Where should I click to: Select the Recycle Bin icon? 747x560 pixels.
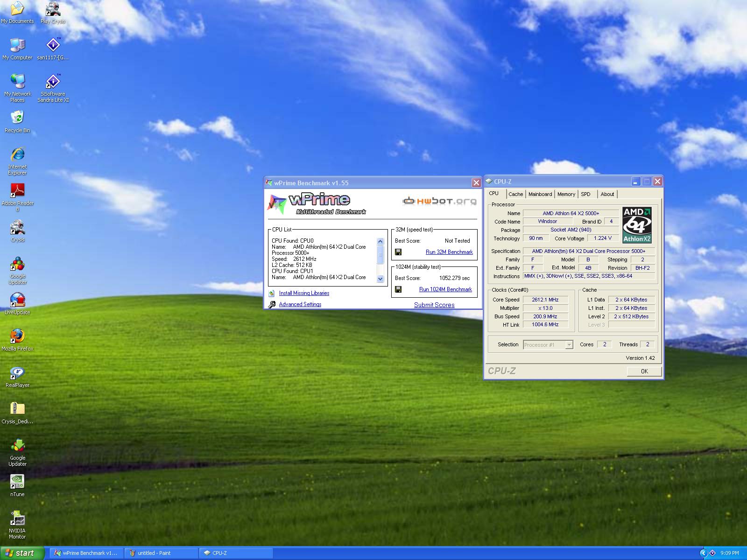(17, 122)
